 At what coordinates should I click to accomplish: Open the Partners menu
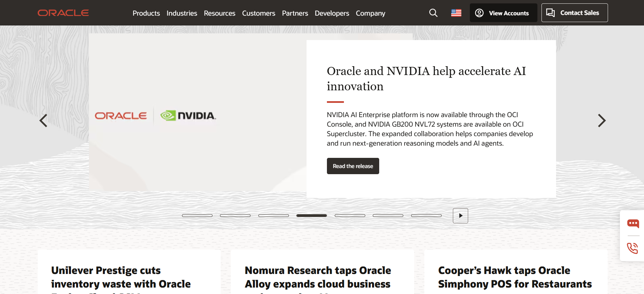(x=295, y=13)
